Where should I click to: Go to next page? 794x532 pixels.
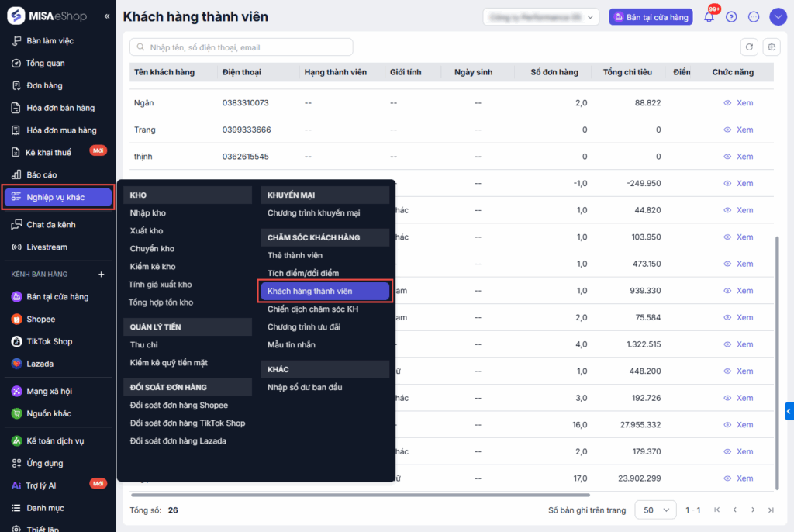(x=753, y=510)
